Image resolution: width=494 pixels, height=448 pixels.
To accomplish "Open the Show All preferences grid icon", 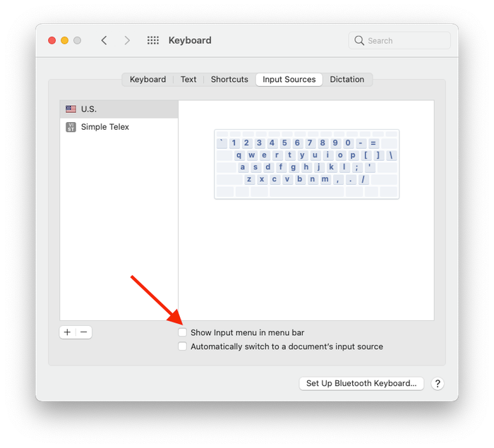I will [153, 40].
